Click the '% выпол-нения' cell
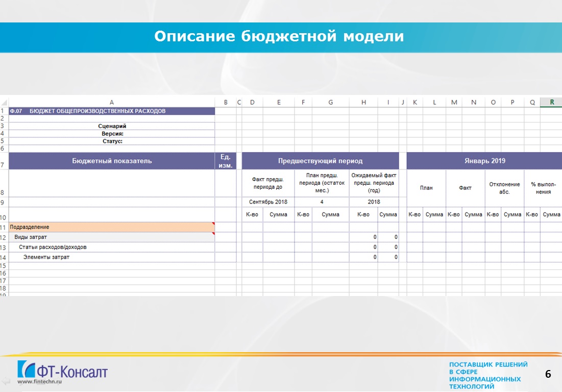Screen dimensions: 562x392 (543, 188)
